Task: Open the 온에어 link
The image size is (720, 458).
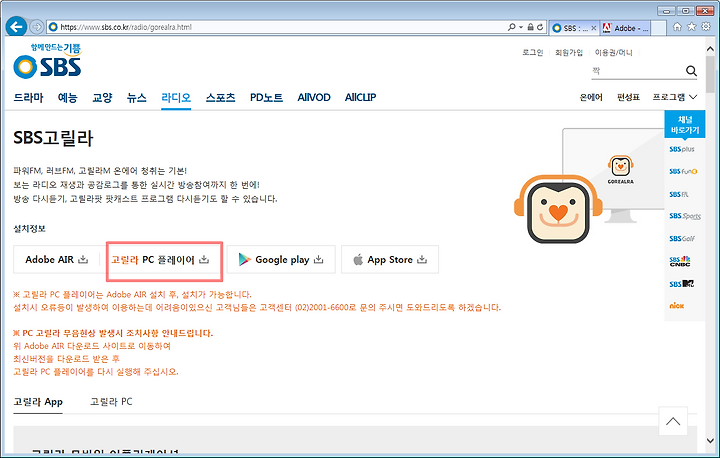Action: coord(591,97)
